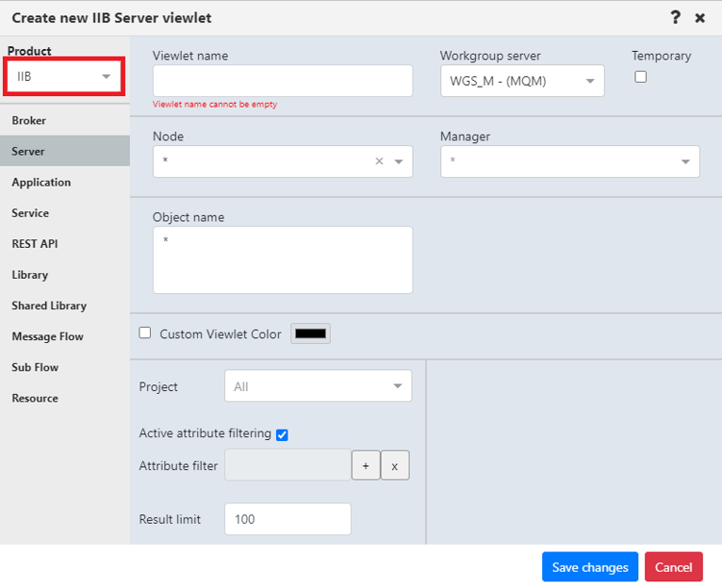722x588 pixels.
Task: Choose Application in the left menu
Action: coord(65,182)
